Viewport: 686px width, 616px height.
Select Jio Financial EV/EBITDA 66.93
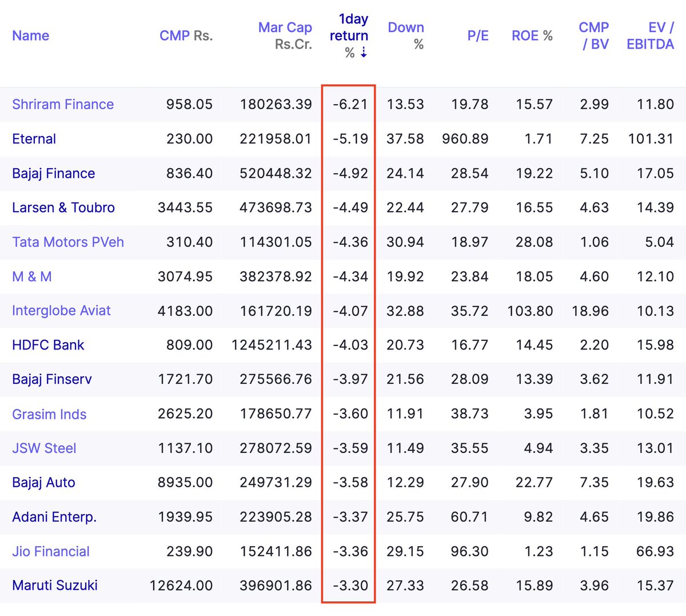[655, 551]
